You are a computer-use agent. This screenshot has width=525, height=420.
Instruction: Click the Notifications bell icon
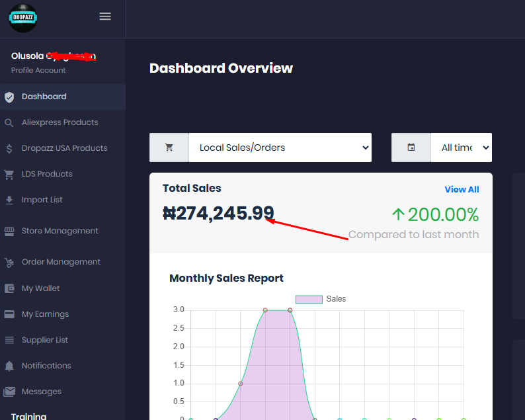pyautogui.click(x=9, y=366)
